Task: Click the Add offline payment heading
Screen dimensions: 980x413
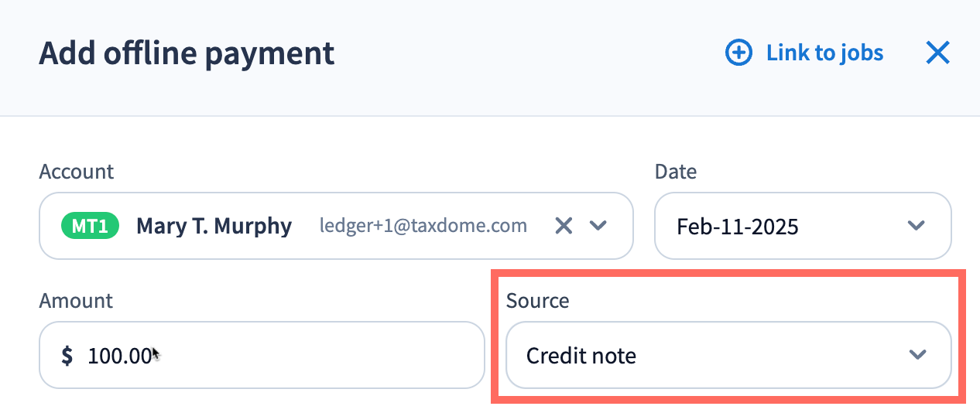Action: coord(187,53)
